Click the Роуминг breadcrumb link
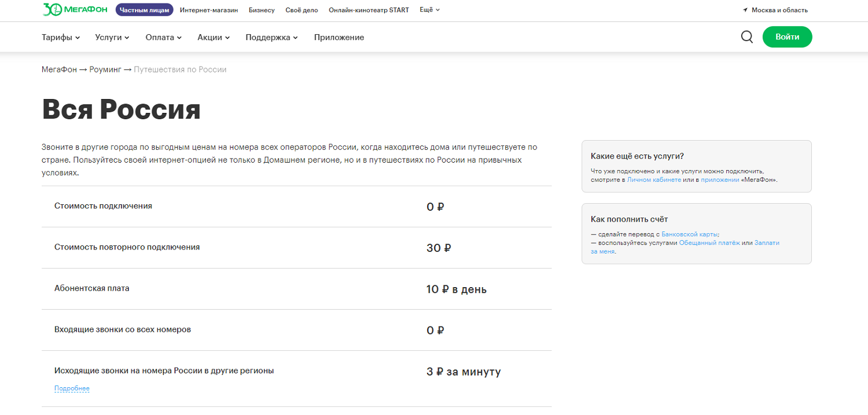Screen dimensions: 868x415 (105, 69)
